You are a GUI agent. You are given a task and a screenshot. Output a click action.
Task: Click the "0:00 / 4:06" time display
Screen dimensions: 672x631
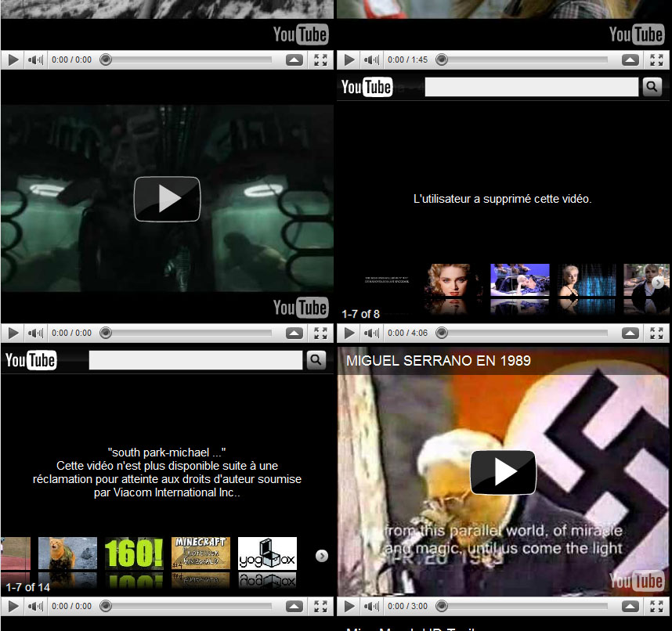[x=407, y=334]
